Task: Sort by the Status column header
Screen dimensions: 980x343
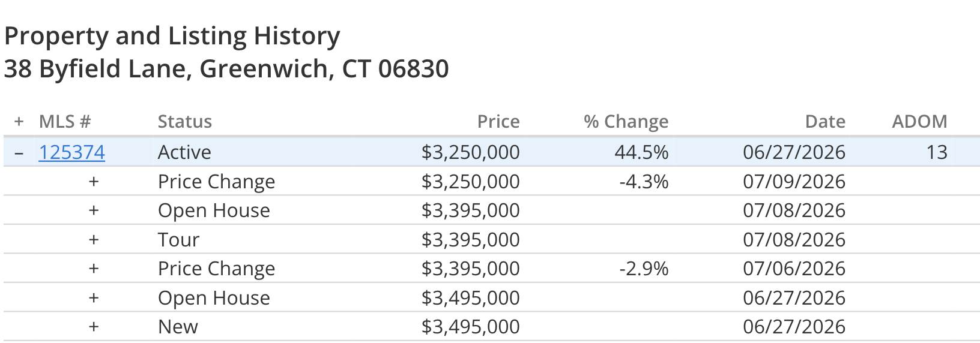Action: click(185, 122)
